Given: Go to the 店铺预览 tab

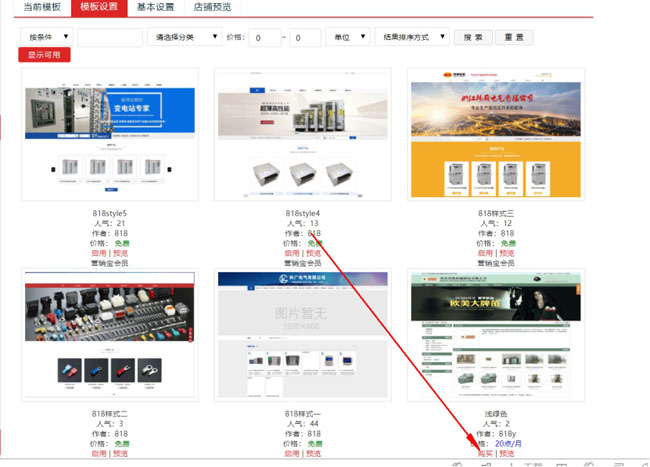Looking at the screenshot, I should pos(212,7).
